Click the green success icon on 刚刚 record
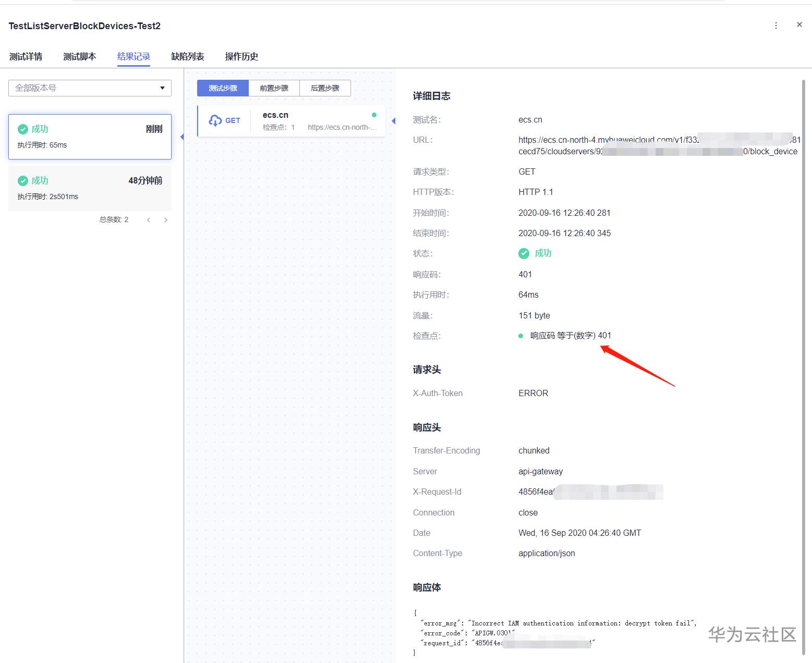812x663 pixels. pos(23,129)
